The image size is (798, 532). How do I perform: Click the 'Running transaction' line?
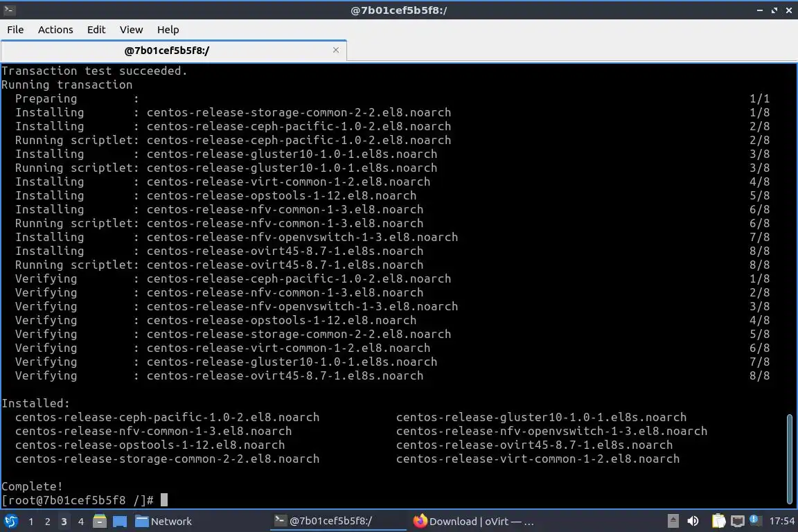point(66,85)
